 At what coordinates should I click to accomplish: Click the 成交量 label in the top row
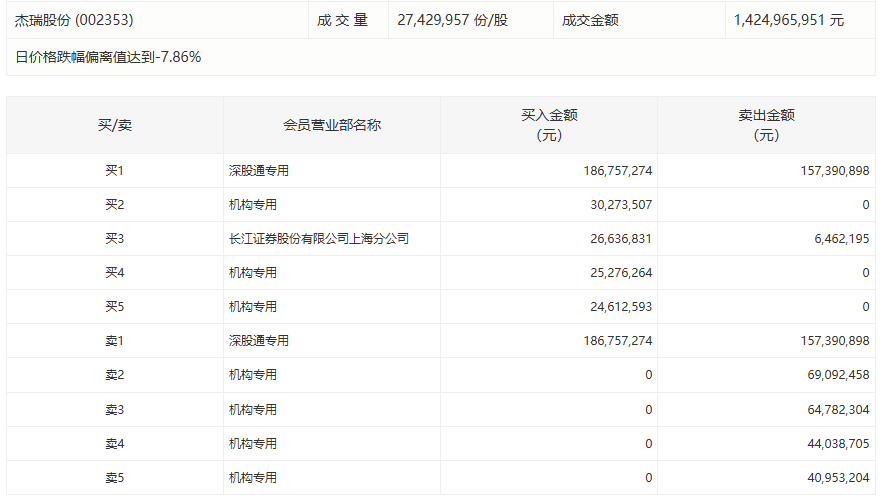343,20
